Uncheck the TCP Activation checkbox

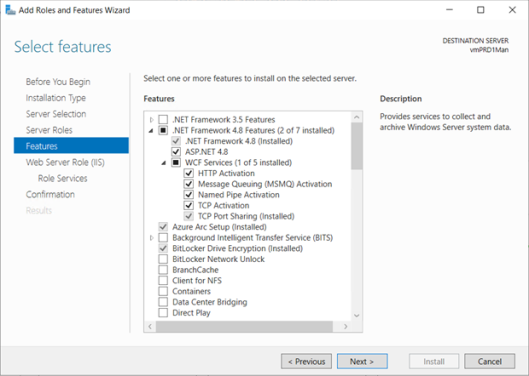pyautogui.click(x=189, y=205)
